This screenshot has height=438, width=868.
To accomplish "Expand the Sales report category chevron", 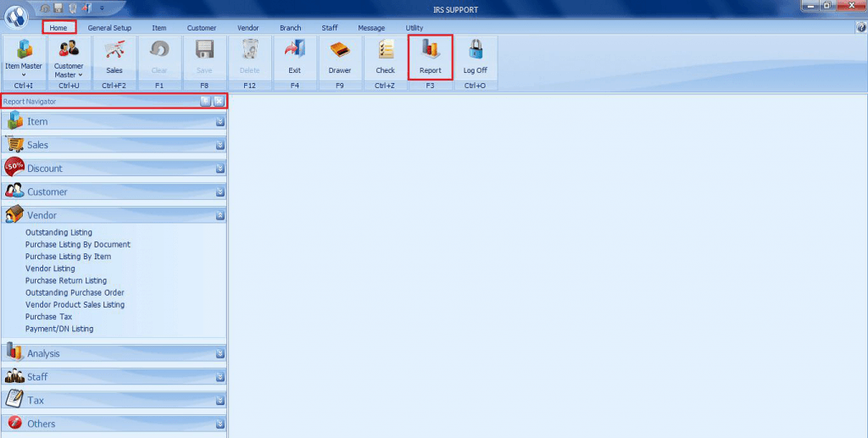I will [220, 145].
